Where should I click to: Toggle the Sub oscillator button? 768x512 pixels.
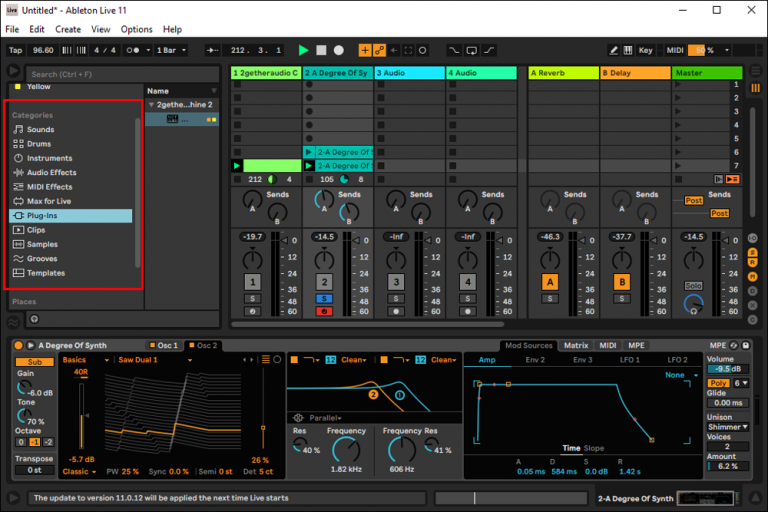pos(35,361)
